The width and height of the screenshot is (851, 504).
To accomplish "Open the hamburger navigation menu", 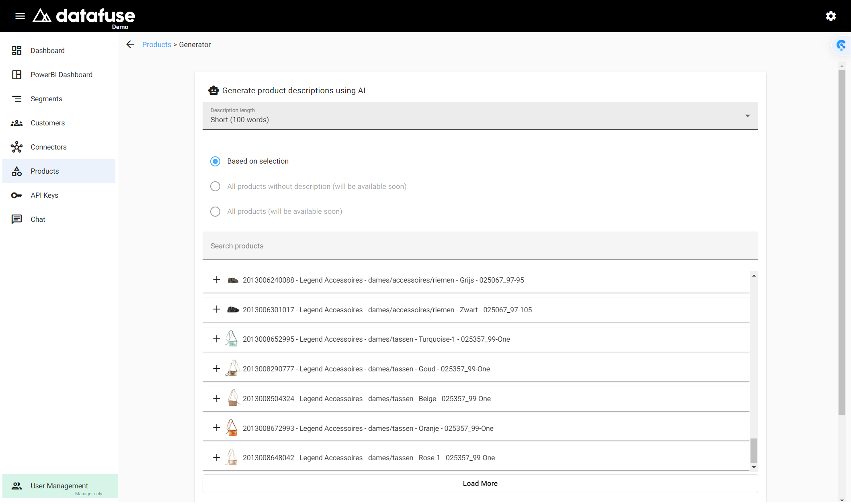I will click(20, 16).
